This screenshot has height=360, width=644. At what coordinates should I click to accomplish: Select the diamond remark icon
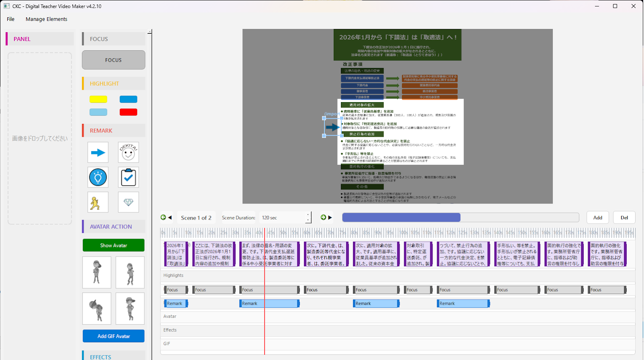128,202
